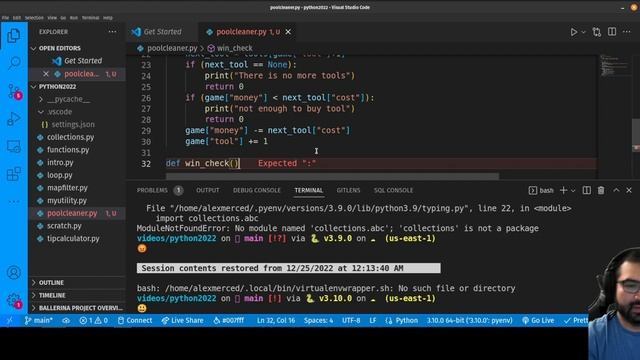The height and width of the screenshot is (360, 640).
Task: Click Connect in the status bar
Action: [135, 320]
